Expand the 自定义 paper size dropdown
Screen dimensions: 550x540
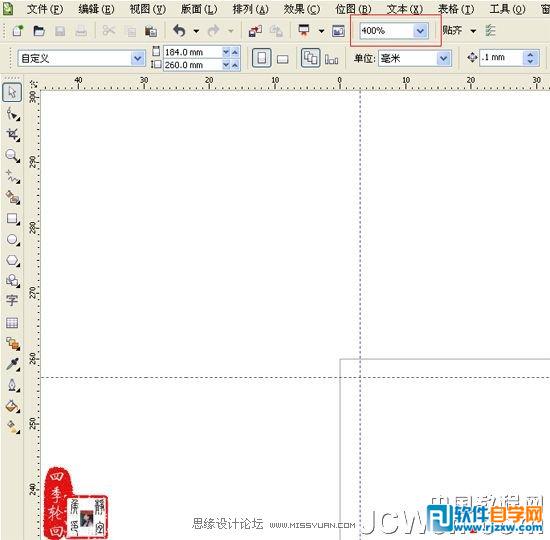[x=138, y=58]
